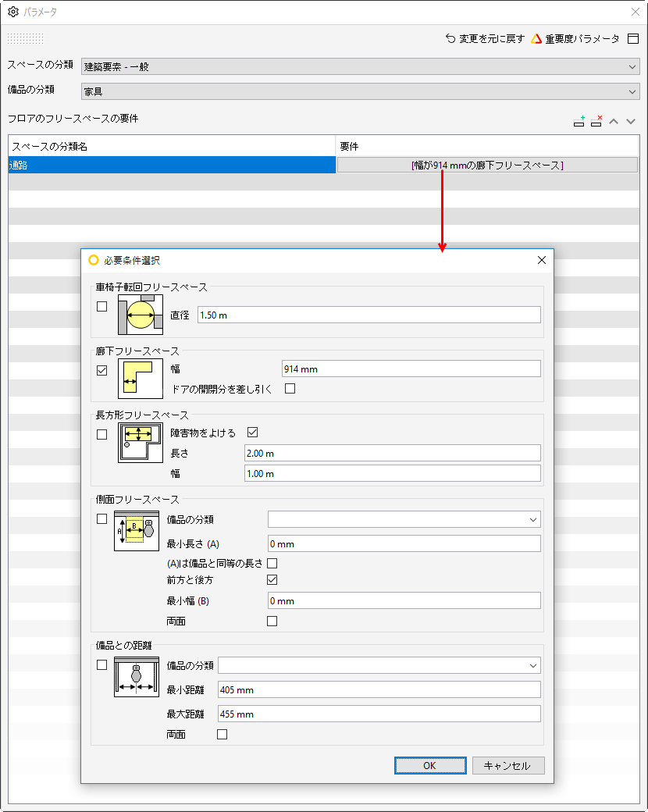Edit the 直径 1.50 m field
This screenshot has height=812, width=648.
click(x=369, y=315)
